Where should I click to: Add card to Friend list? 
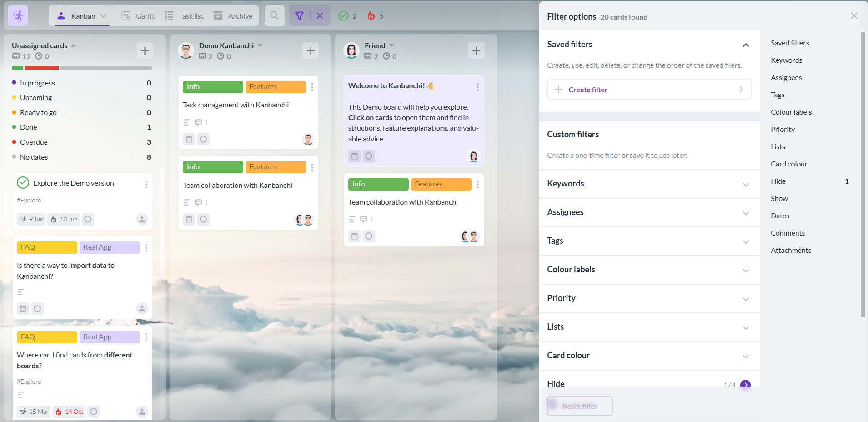click(x=476, y=50)
